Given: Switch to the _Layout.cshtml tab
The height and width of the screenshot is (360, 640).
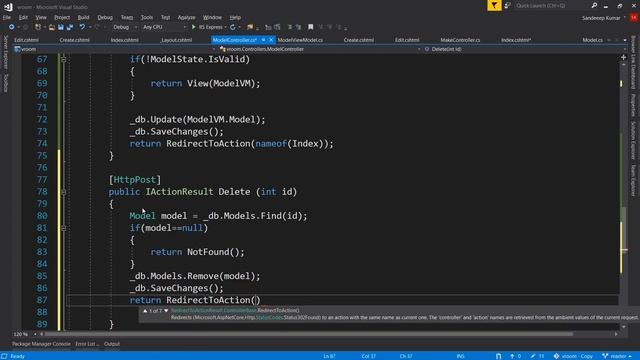Looking at the screenshot, I should (x=176, y=40).
